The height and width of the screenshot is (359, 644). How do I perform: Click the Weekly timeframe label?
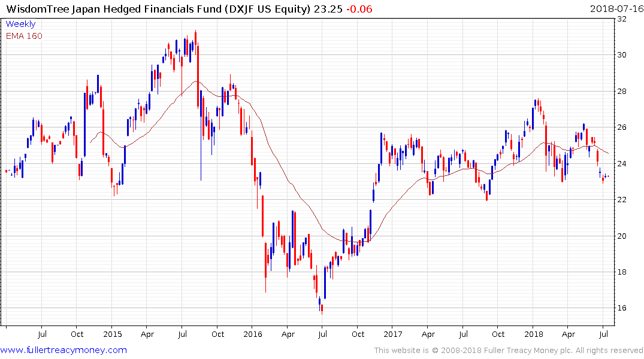click(20, 24)
